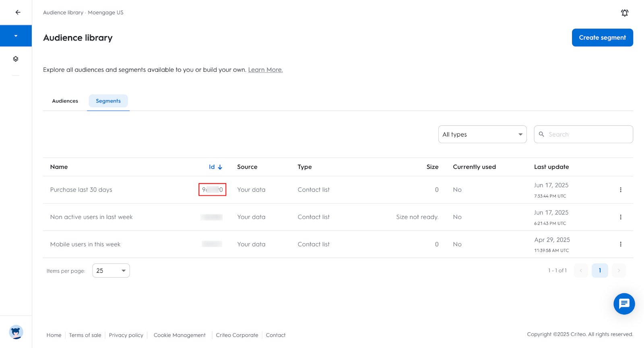Select the Segments tab
The height and width of the screenshot is (348, 644).
click(108, 101)
